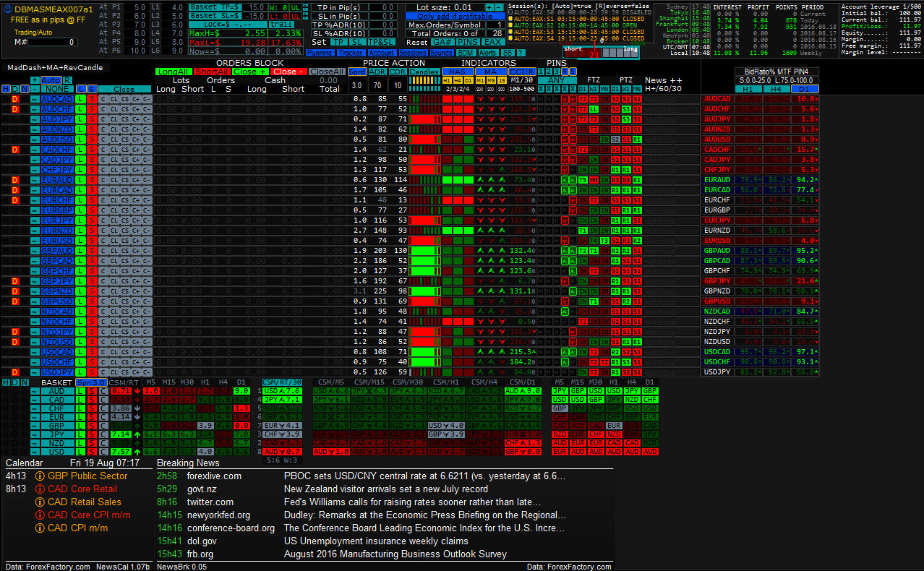The width and height of the screenshot is (924, 571).
Task: Click the CloseAll button
Action: [x=328, y=72]
